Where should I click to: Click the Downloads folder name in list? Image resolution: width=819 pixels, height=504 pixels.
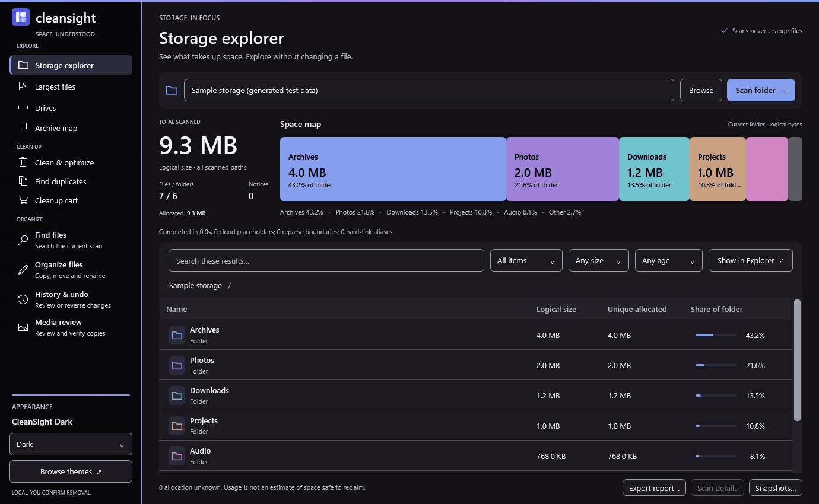(x=209, y=390)
